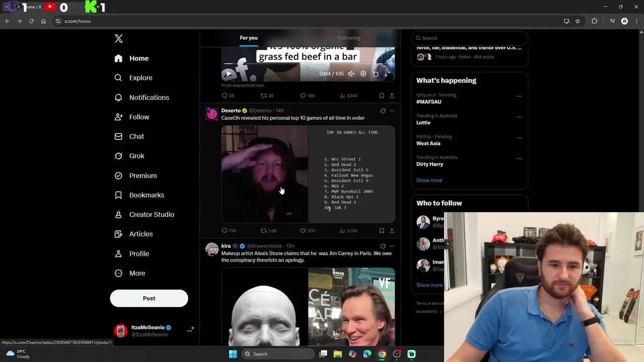
Task: Open Notifications in the sidebar
Action: pyautogui.click(x=141, y=98)
